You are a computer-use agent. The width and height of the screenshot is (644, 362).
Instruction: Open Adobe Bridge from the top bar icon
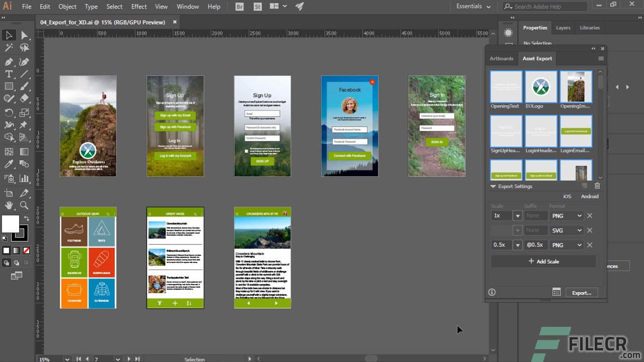(239, 7)
